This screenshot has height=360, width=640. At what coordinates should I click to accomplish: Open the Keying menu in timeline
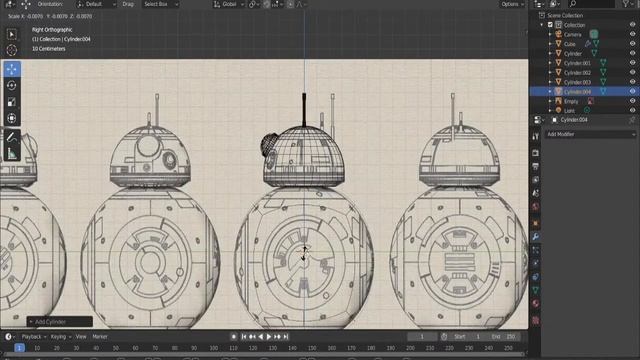(61, 337)
